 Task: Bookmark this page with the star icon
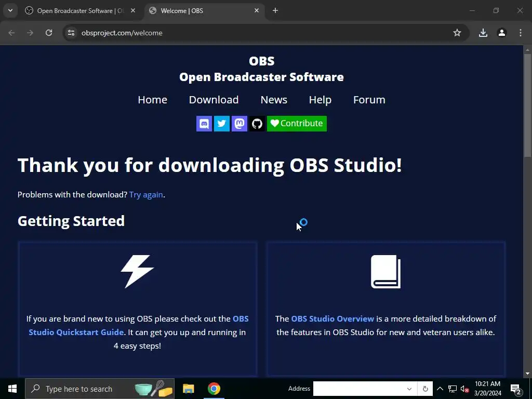point(457,33)
